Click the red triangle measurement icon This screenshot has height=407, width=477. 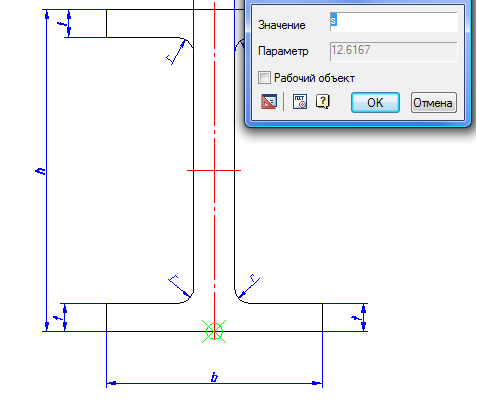coord(269,102)
